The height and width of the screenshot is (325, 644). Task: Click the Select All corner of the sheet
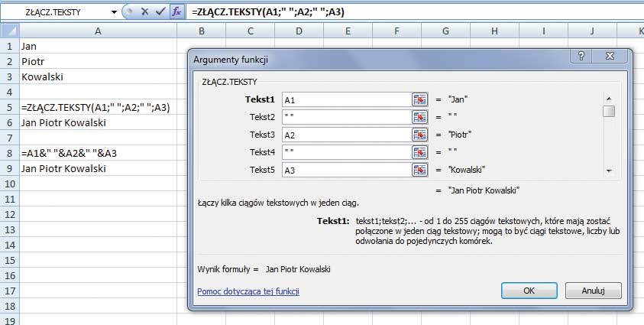coord(9,31)
